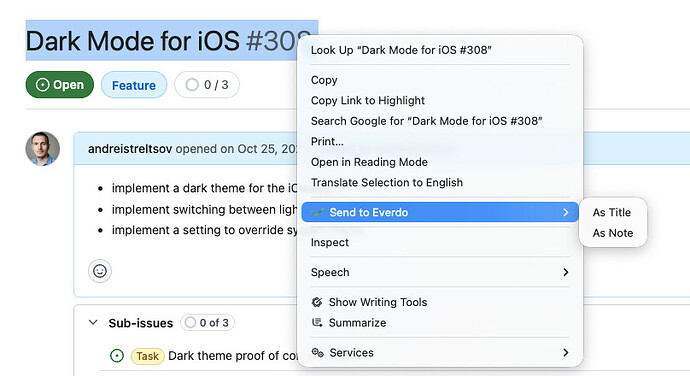This screenshot has width=690, height=376.
Task: Expand the Send to Everdo submenu arrow
Action: 565,212
